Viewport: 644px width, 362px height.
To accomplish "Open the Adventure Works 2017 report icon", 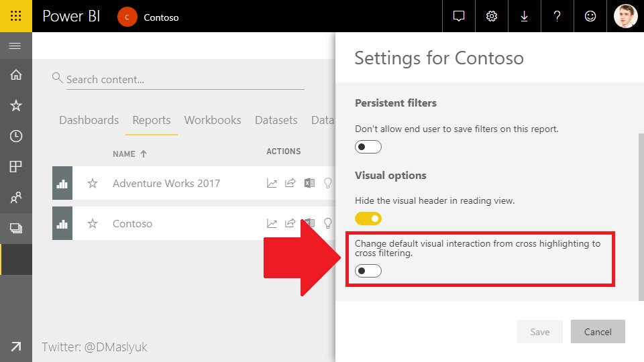I will [62, 183].
